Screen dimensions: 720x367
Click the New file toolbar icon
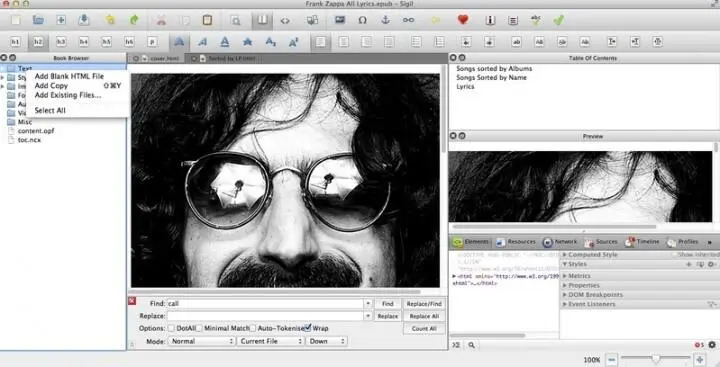[x=16, y=20]
